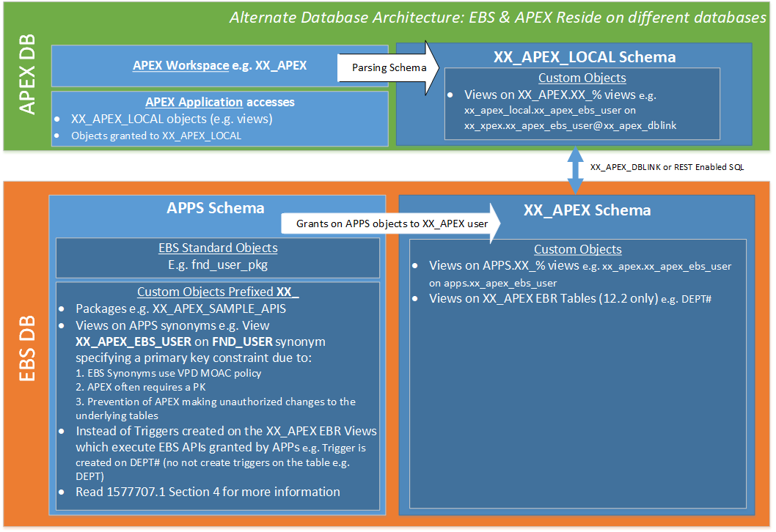Click the XX_APEX Schema title
The width and height of the screenshot is (776, 532).
pyautogui.click(x=587, y=210)
